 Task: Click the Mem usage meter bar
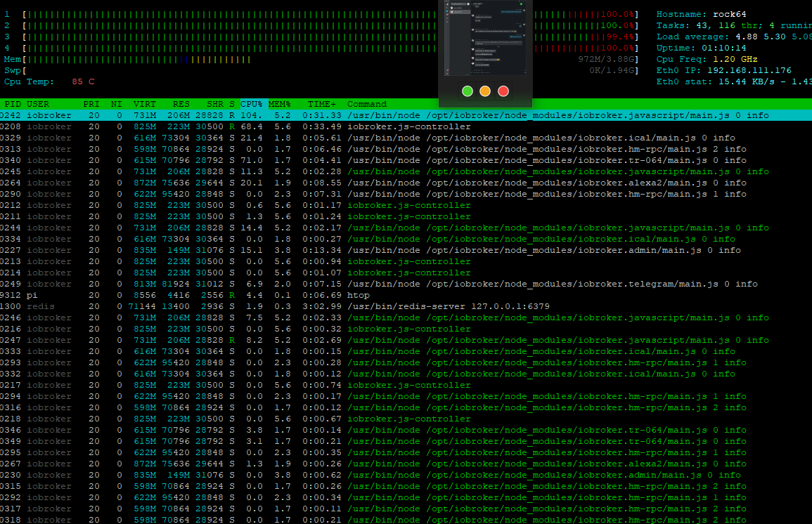pyautogui.click(x=330, y=60)
